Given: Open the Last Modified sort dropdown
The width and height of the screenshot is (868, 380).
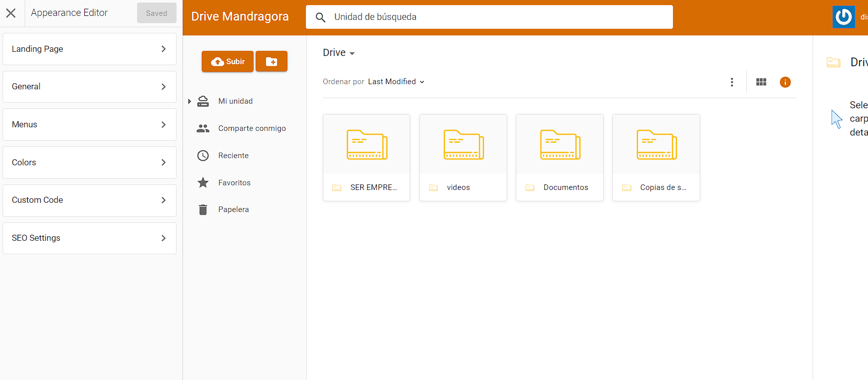Looking at the screenshot, I should tap(396, 82).
